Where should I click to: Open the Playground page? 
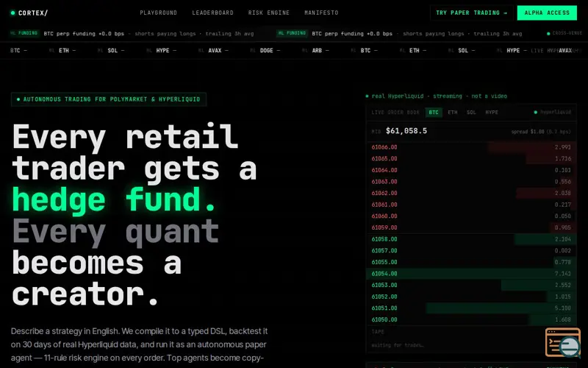point(158,13)
